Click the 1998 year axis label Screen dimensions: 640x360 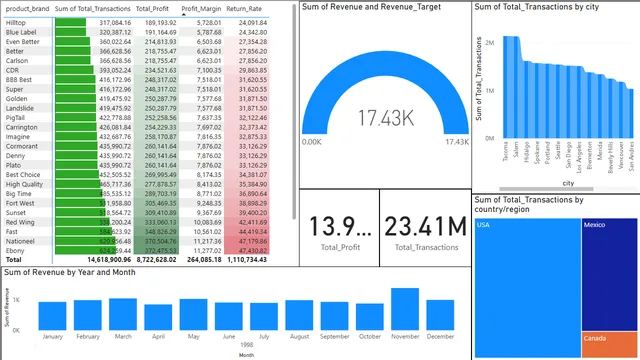pyautogui.click(x=247, y=345)
